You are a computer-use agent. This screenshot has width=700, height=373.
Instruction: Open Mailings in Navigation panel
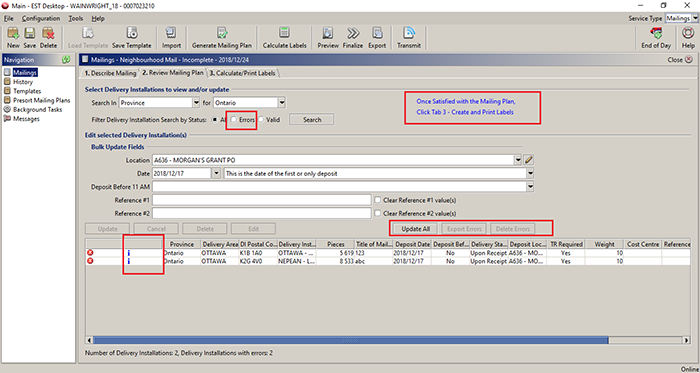coord(25,73)
